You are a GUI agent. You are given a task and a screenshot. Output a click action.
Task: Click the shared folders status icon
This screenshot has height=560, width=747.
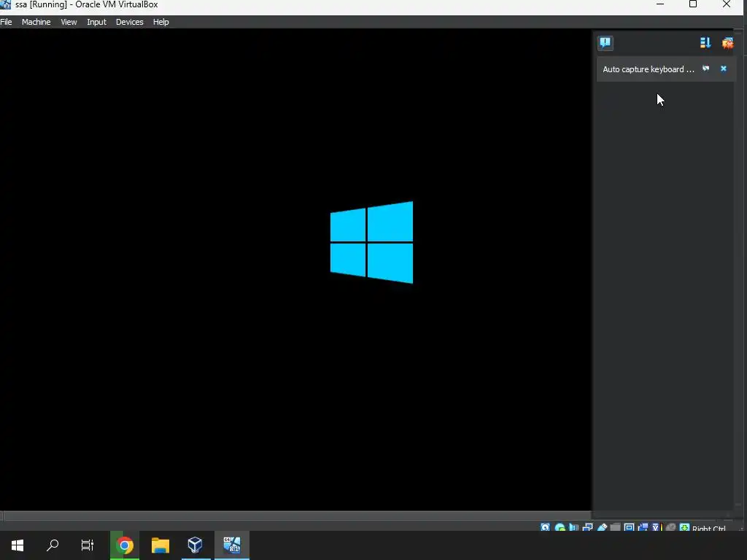click(x=615, y=527)
